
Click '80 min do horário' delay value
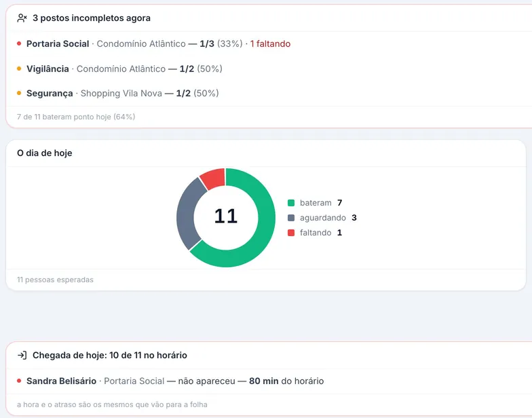click(x=286, y=381)
